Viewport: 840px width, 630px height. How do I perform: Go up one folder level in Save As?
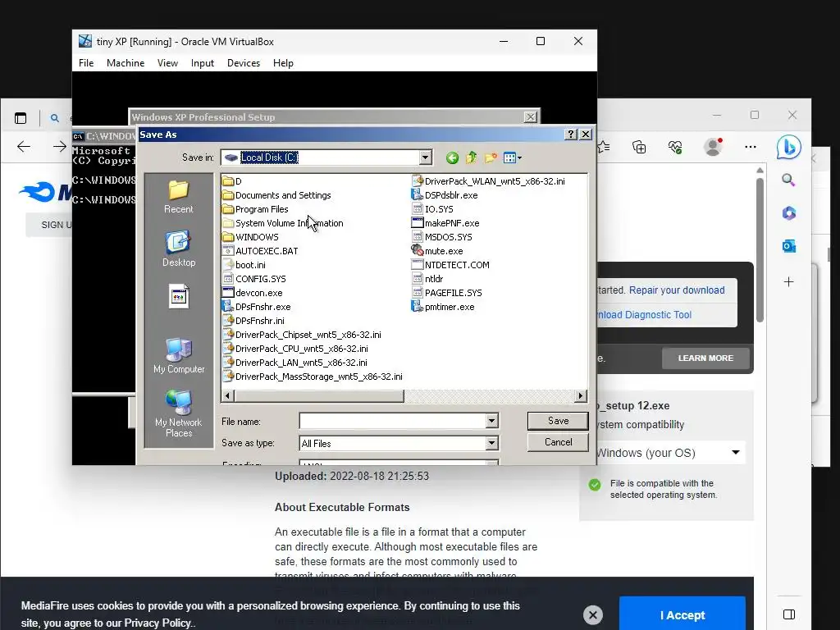[472, 157]
